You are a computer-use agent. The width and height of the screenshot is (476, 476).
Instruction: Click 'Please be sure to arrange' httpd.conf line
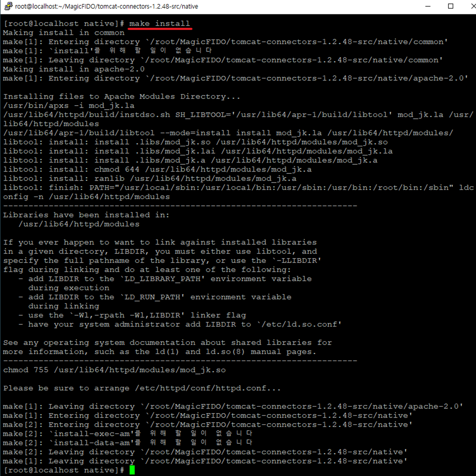click(142, 388)
